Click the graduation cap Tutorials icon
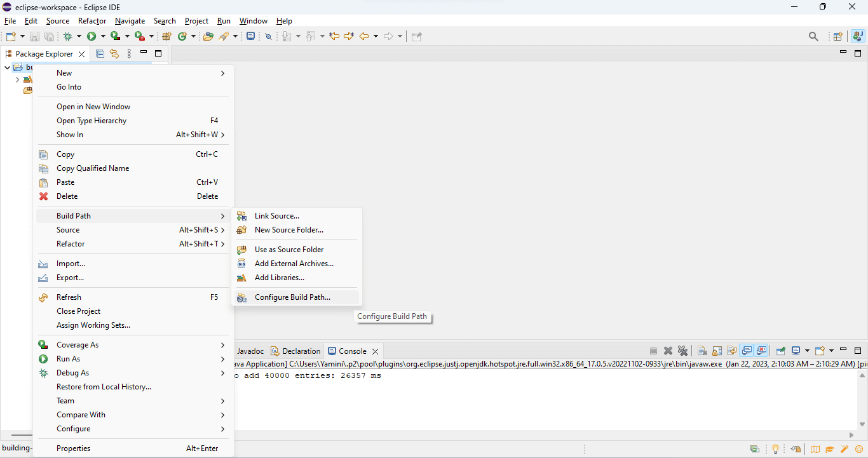The image size is (868, 458). pyautogui.click(x=829, y=449)
